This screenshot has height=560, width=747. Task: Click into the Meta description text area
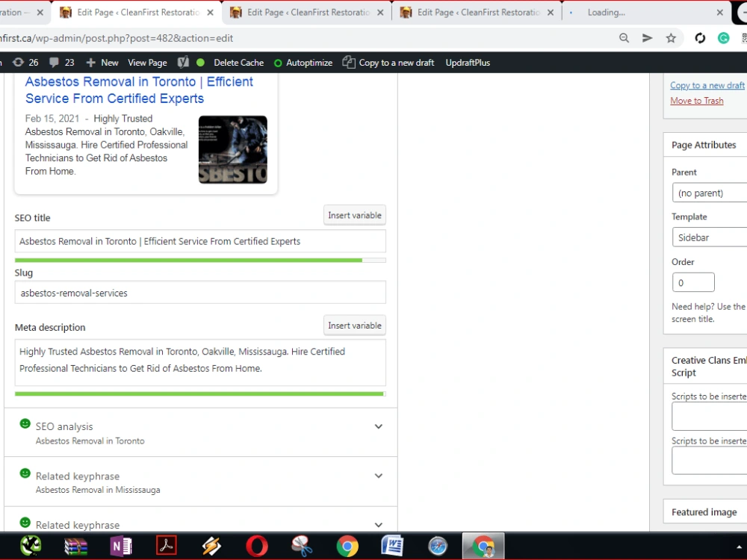200,362
